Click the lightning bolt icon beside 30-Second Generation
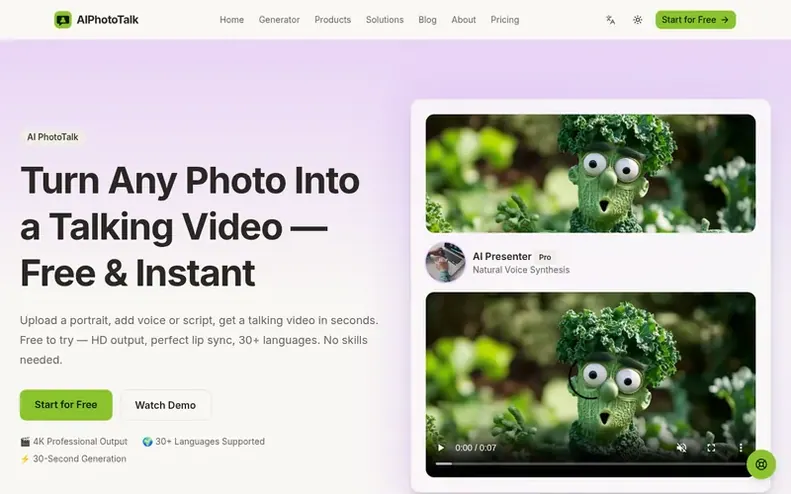The image size is (791, 494). (25, 459)
